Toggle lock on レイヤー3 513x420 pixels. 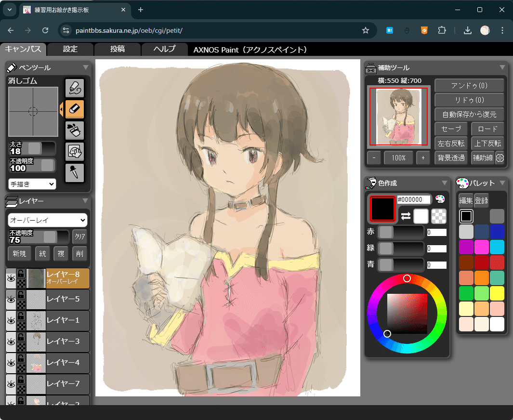(x=21, y=337)
